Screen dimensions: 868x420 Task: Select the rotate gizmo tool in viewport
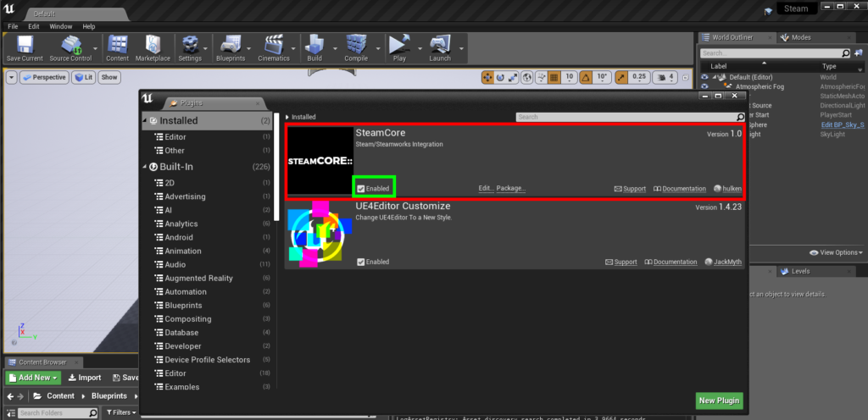[500, 77]
